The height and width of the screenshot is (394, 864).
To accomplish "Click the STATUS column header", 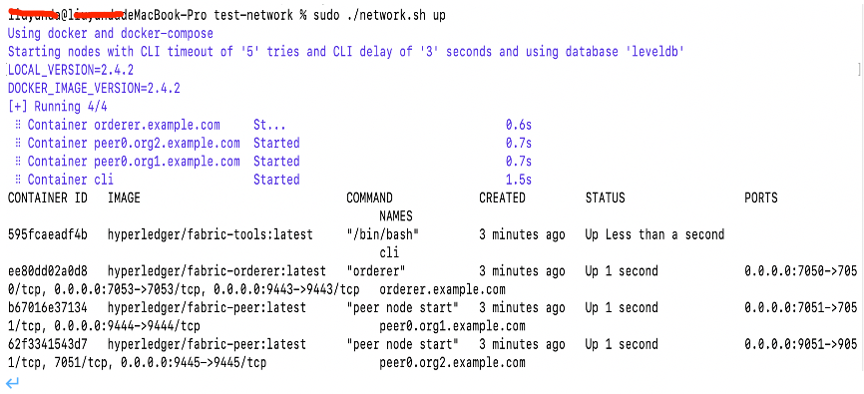I will click(605, 198).
